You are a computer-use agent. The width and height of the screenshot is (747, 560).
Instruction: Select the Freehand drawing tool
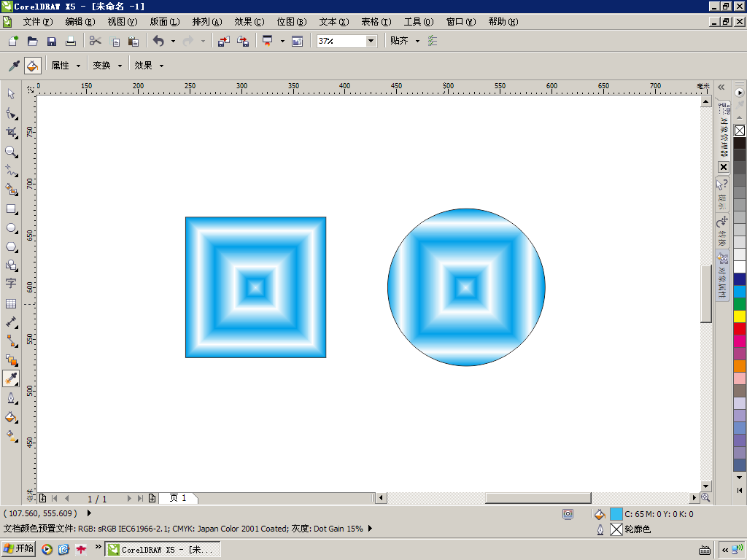coord(11,171)
